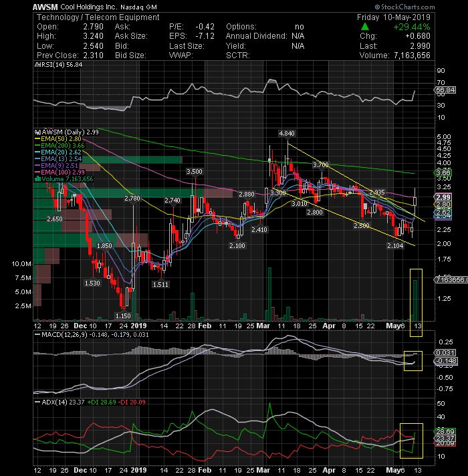Click the 56.84 RSI value flag beside axis
Image resolution: width=468 pixels, height=476 pixels.
coord(445,90)
